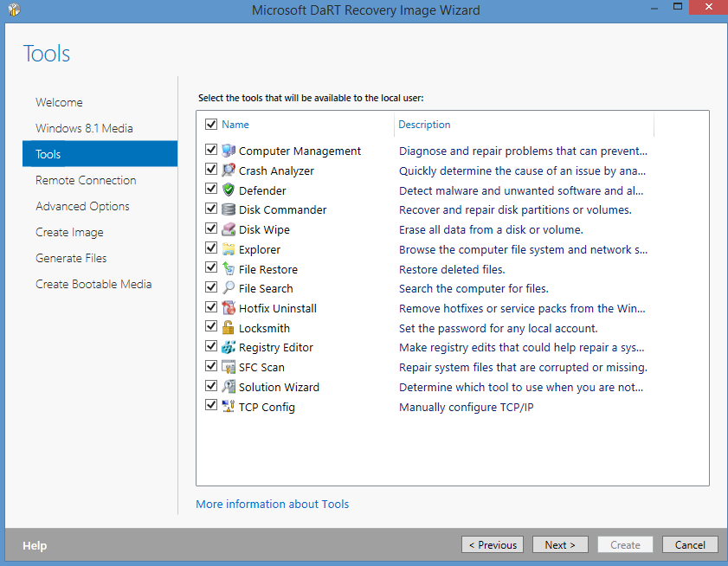Uncheck the Crash Analyzer checkbox
Image resolution: width=728 pixels, height=566 pixels.
[211, 169]
